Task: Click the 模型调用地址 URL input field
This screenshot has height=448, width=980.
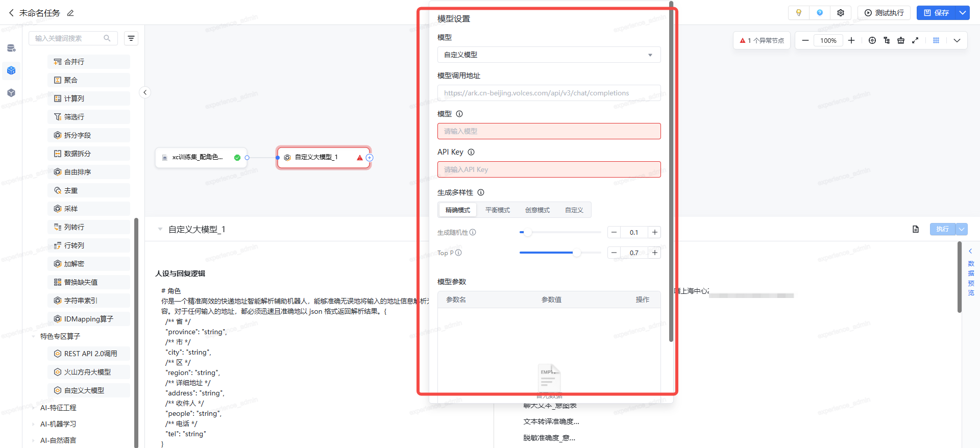Action: 549,93
